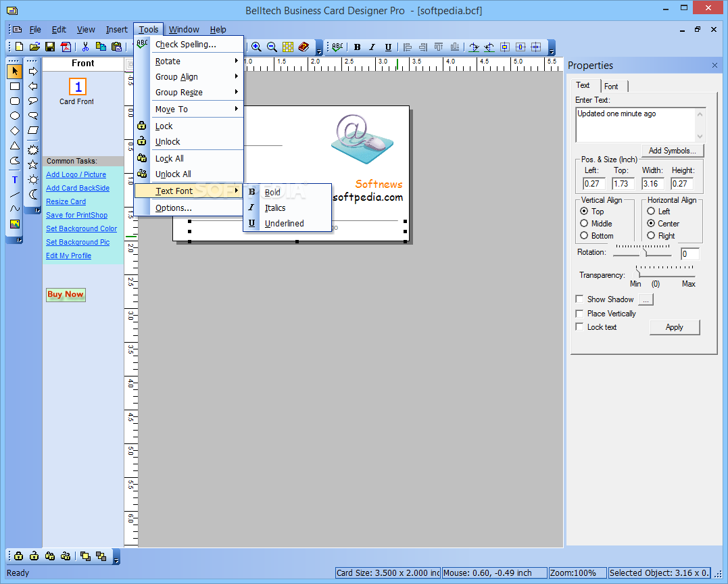728x584 pixels.
Task: Select the parallelogram shape tool
Action: pos(33,130)
